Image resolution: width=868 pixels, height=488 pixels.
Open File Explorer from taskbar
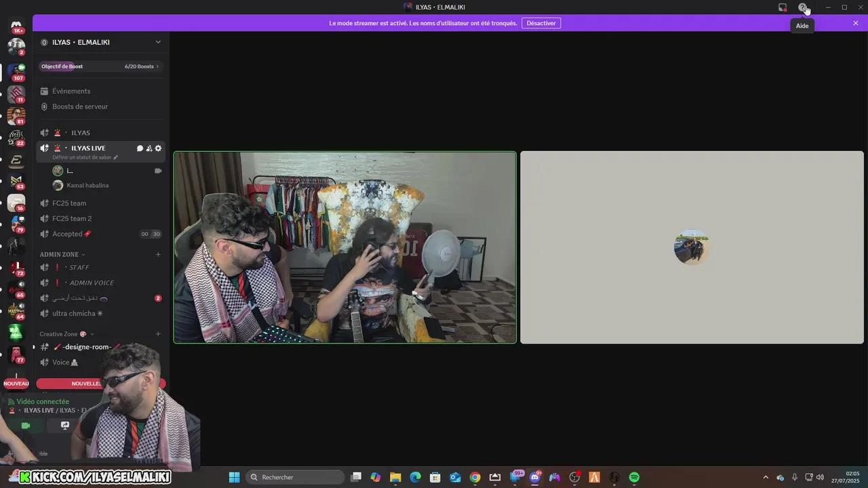(x=395, y=477)
